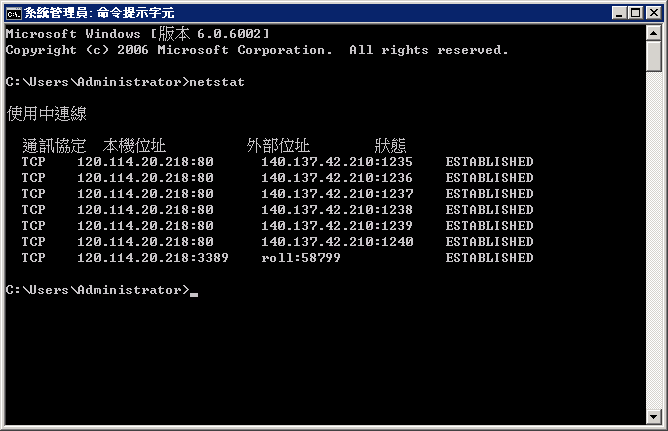668x431 pixels.
Task: Click foreign address 140.137.42.210:1236
Action: click(x=337, y=178)
